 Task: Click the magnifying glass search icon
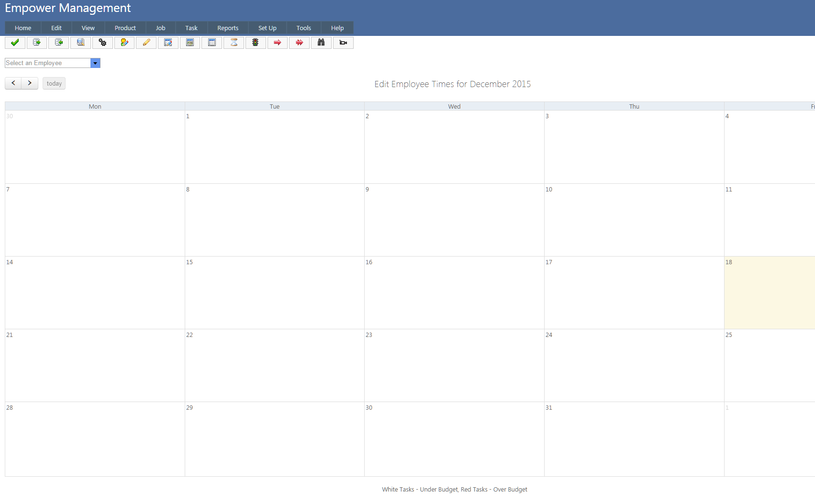[80, 43]
